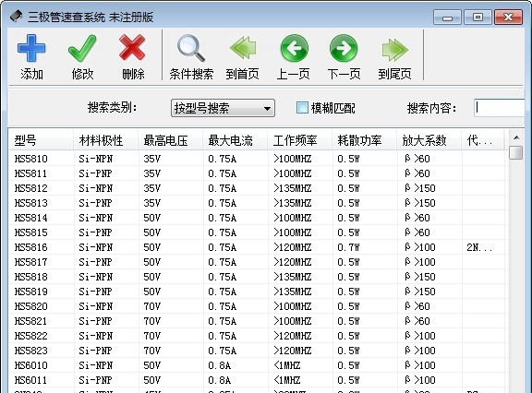Enable the 模糊匹配 checkbox
The width and height of the screenshot is (532, 393).
(x=302, y=108)
